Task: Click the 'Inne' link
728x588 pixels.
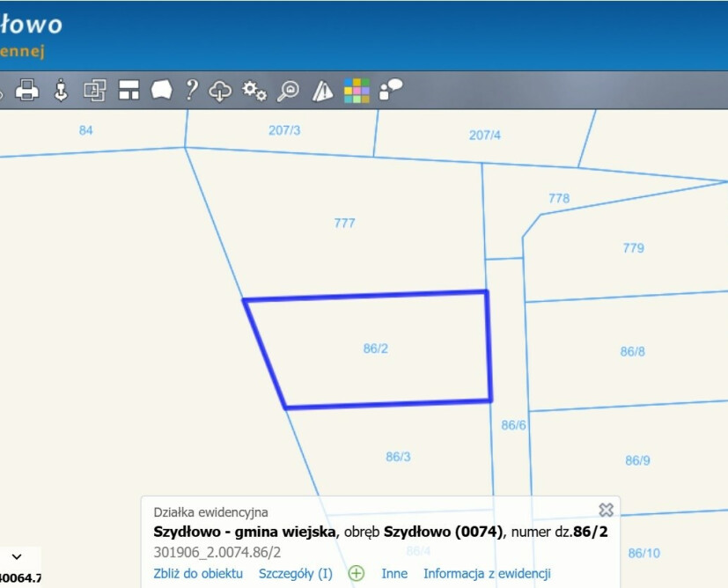Action: pyautogui.click(x=394, y=573)
